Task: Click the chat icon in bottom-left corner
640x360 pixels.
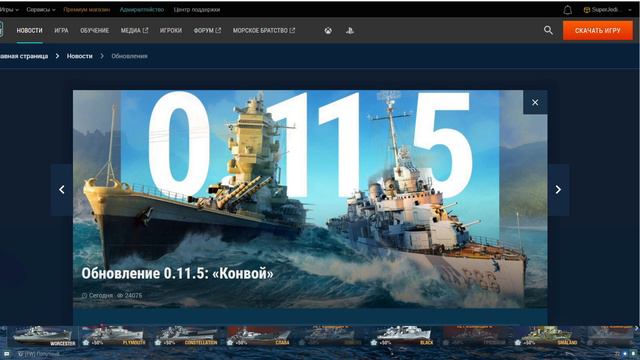Action: (x=7, y=354)
